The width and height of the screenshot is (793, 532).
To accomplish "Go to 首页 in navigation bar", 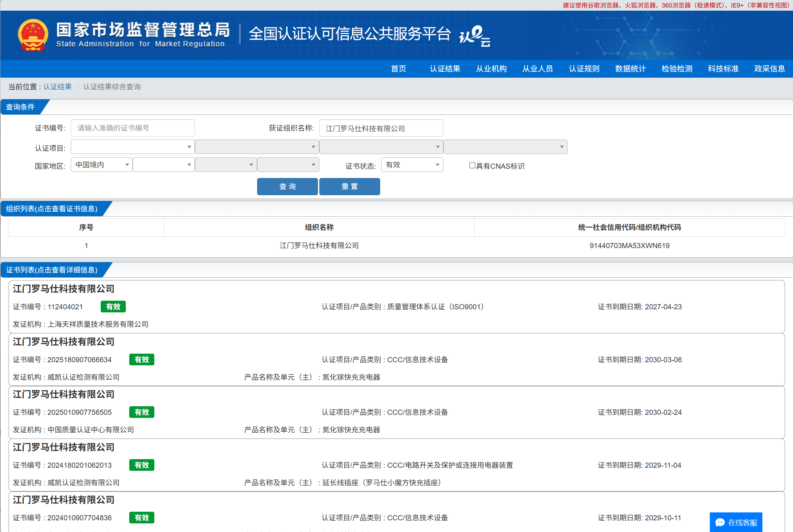I will pyautogui.click(x=398, y=69).
